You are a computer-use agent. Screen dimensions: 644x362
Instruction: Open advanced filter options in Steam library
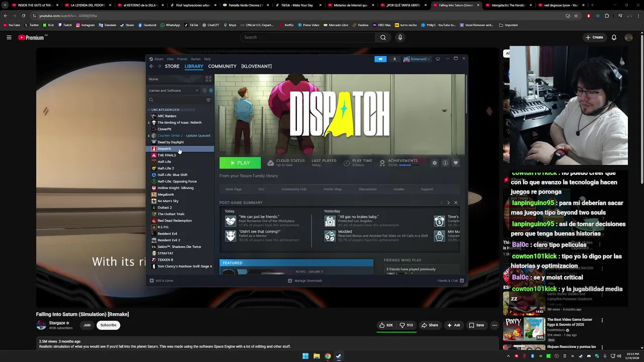coord(208,100)
